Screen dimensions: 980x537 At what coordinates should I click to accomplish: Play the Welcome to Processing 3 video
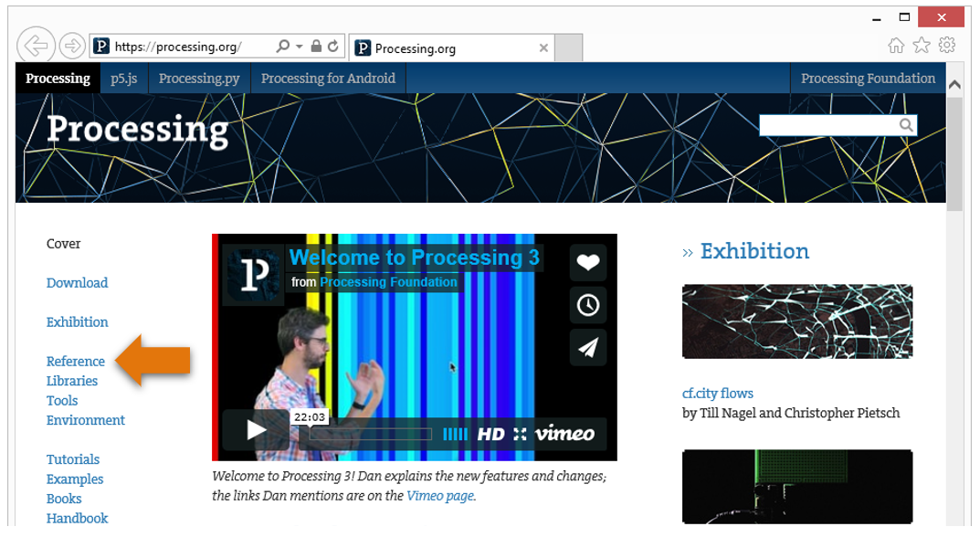[x=256, y=430]
